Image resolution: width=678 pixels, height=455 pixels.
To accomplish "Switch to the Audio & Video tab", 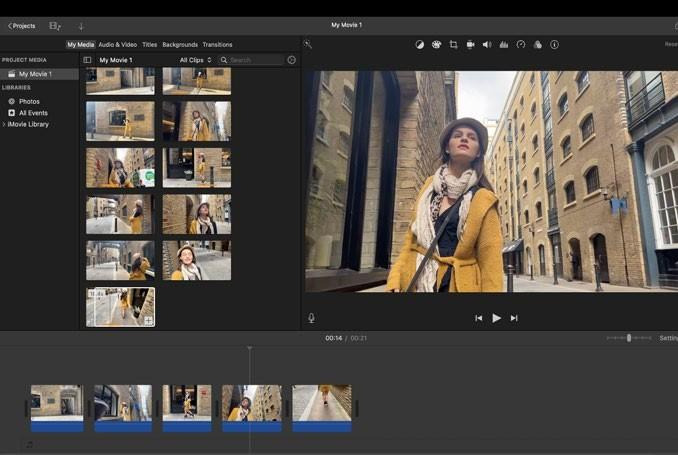I will (118, 45).
